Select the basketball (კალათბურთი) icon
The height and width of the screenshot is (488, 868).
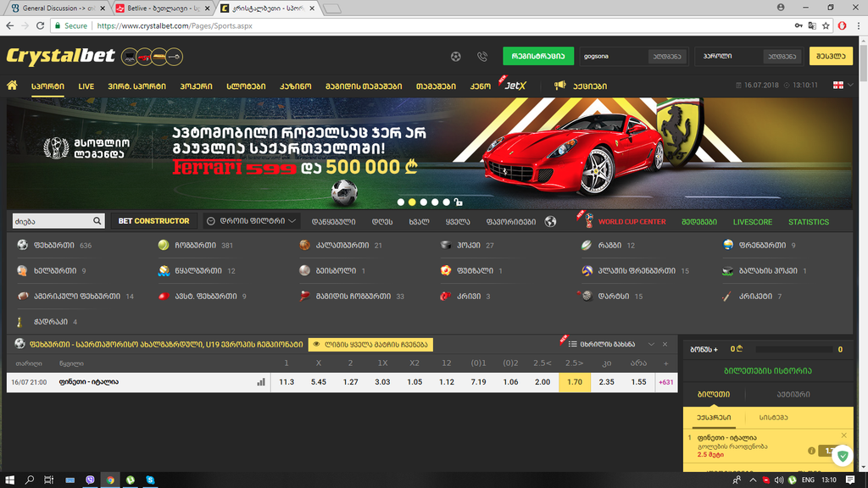point(304,245)
